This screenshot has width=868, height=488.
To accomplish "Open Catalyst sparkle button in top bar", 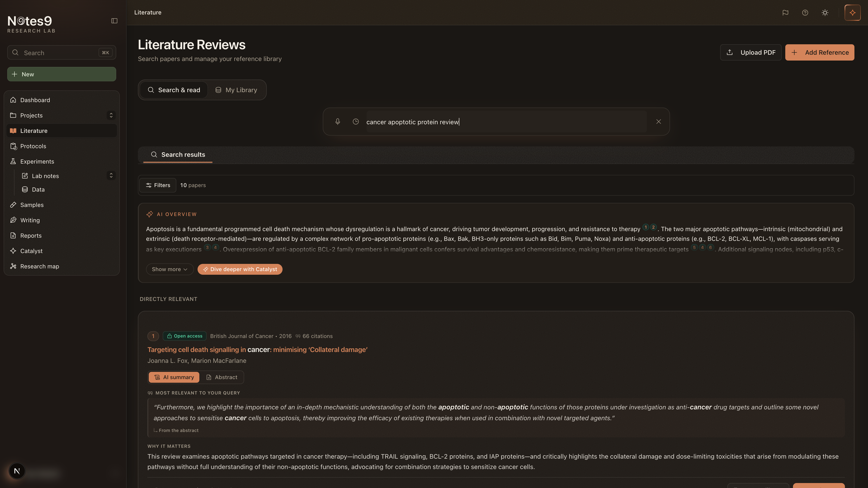I will [852, 12].
